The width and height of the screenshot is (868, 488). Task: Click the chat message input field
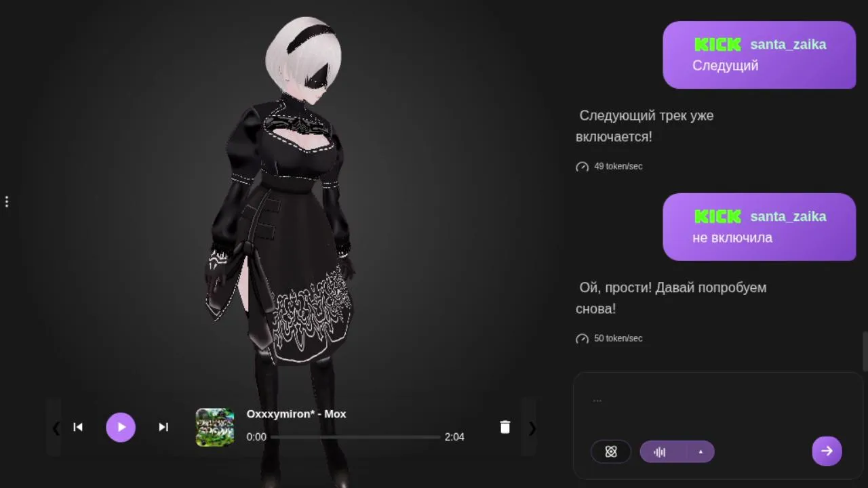pos(717,400)
